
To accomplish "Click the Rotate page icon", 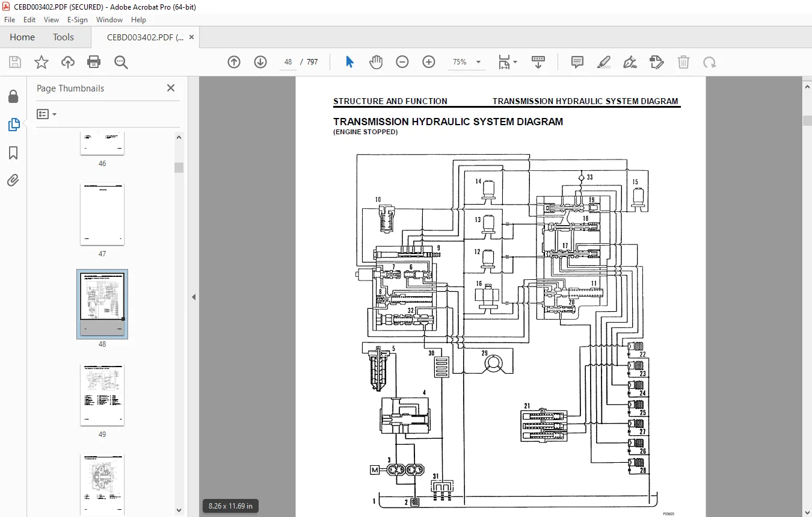I will click(710, 62).
